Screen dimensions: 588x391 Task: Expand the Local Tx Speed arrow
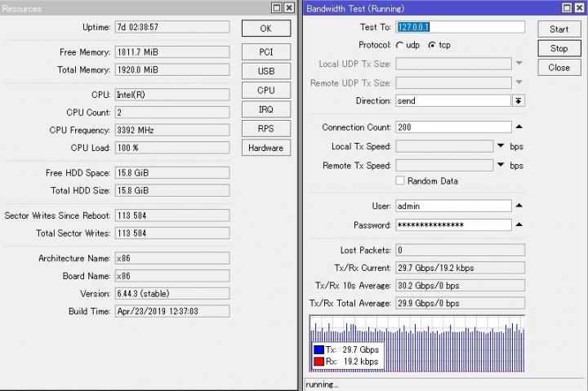501,145
